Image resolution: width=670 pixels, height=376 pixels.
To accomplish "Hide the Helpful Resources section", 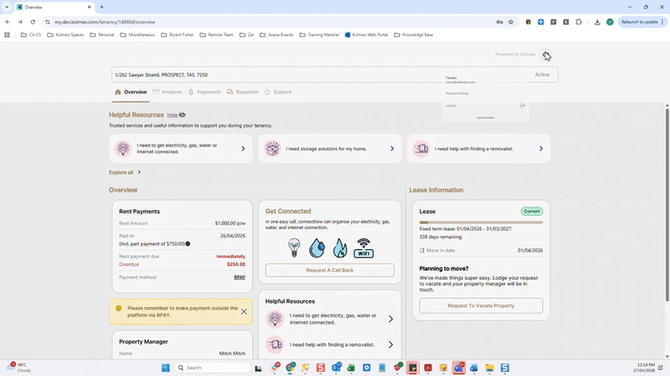I will click(176, 115).
